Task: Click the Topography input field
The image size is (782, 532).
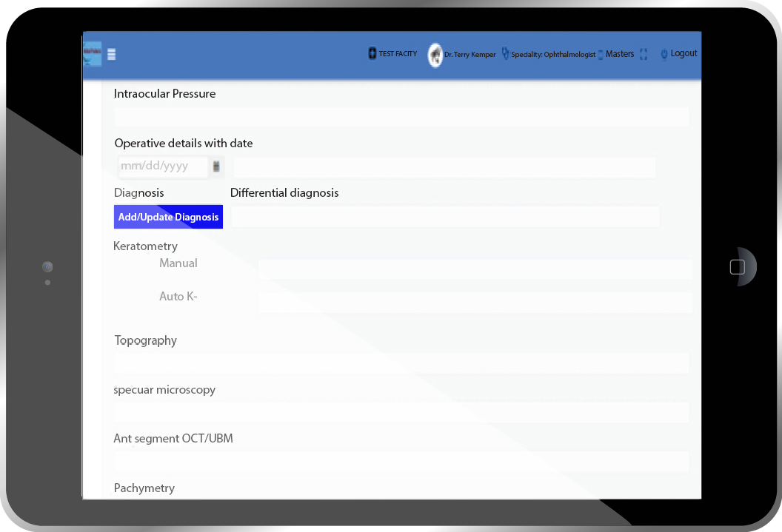Action: click(401, 363)
